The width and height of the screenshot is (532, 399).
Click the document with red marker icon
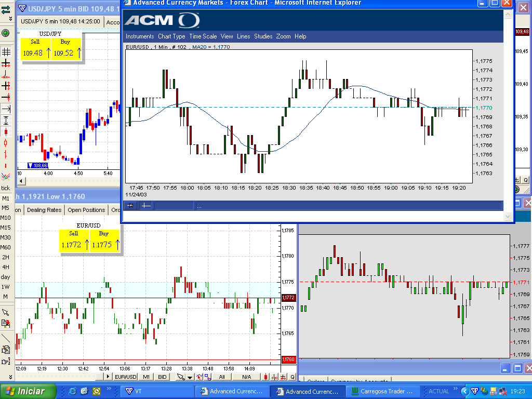pyautogui.click(x=6, y=324)
